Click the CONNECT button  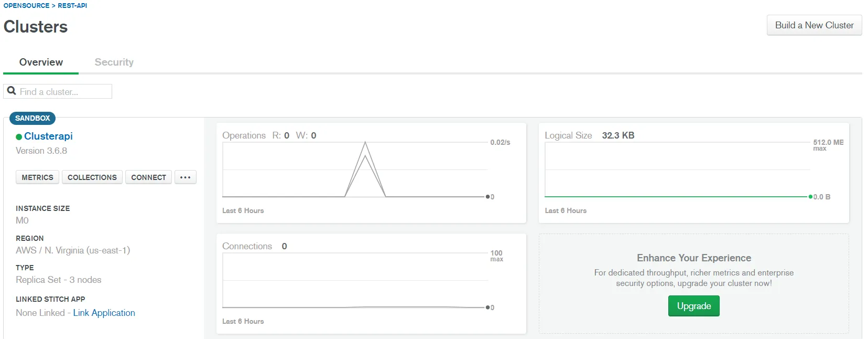(x=148, y=177)
